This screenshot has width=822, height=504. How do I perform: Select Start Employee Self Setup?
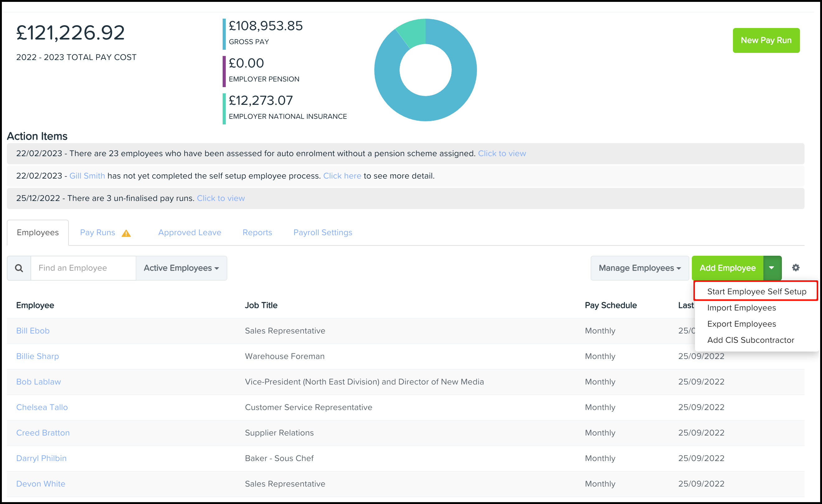(x=756, y=291)
